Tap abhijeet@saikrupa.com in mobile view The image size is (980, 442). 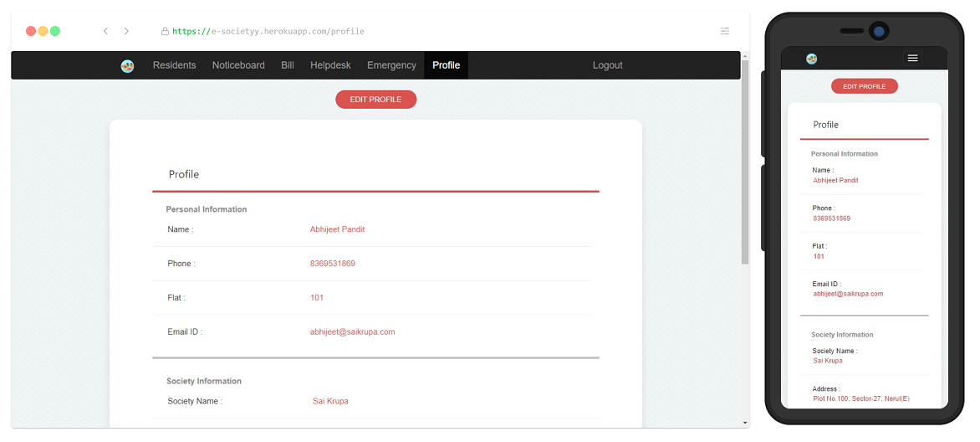coord(848,294)
